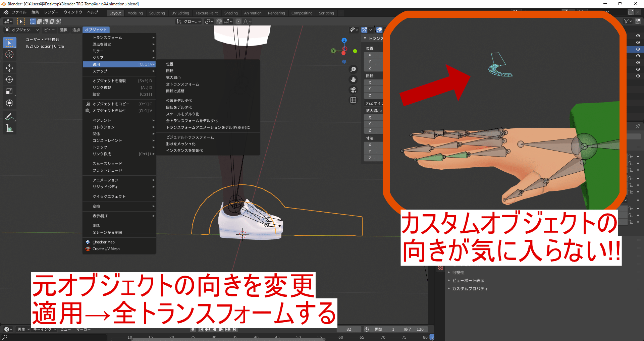Click the use preview range clock icon
Image resolution: width=644 pixels, height=341 pixels.
[367, 329]
